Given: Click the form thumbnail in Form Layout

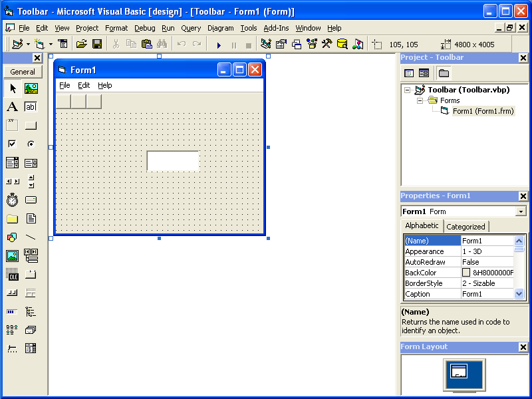Looking at the screenshot, I should tap(459, 371).
